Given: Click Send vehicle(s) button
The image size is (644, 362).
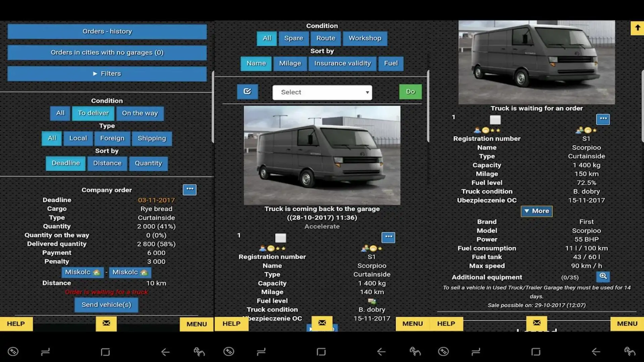Looking at the screenshot, I should 106,305.
